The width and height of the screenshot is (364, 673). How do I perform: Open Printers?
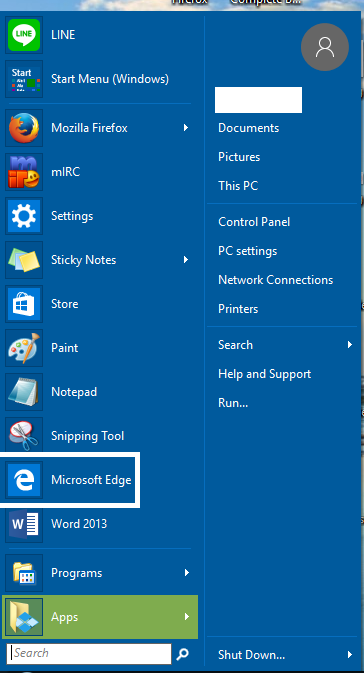(238, 309)
